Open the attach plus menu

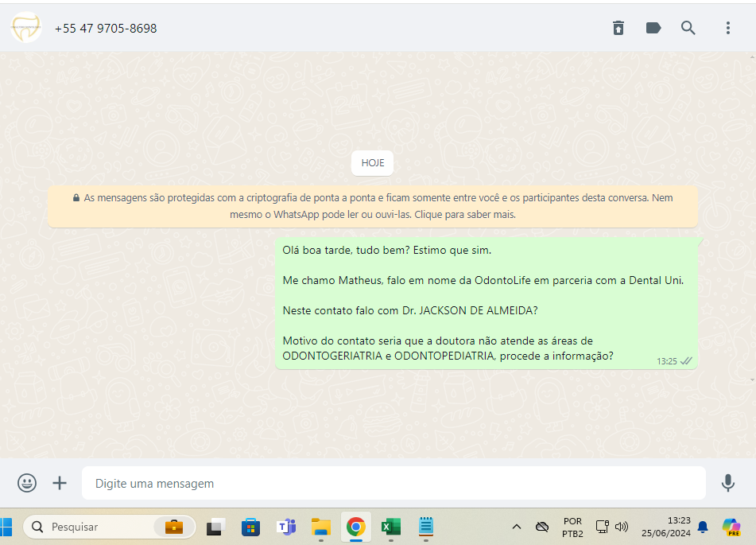(60, 483)
